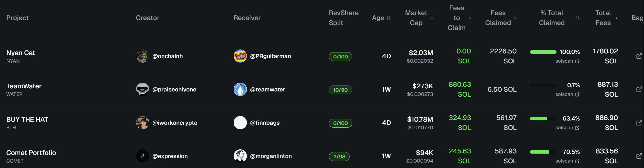Open @finnbags receiver profile
The width and height of the screenshot is (644, 168).
click(x=265, y=123)
